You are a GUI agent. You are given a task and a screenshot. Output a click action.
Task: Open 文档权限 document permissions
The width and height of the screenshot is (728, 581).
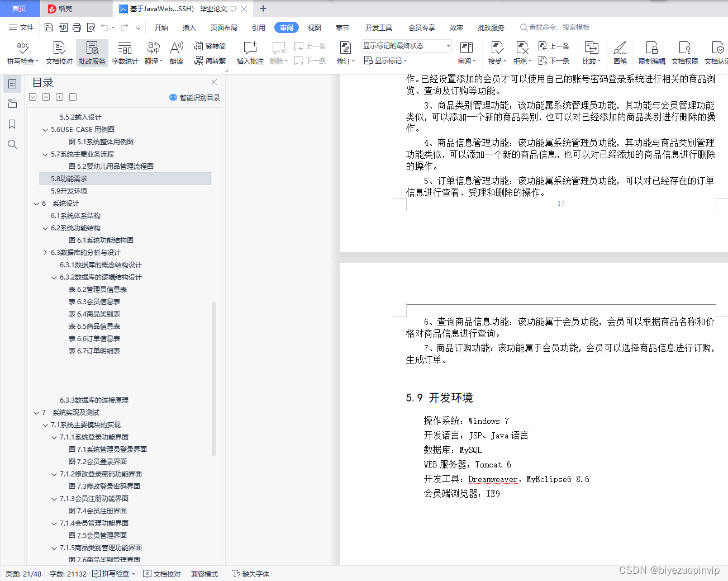click(685, 53)
